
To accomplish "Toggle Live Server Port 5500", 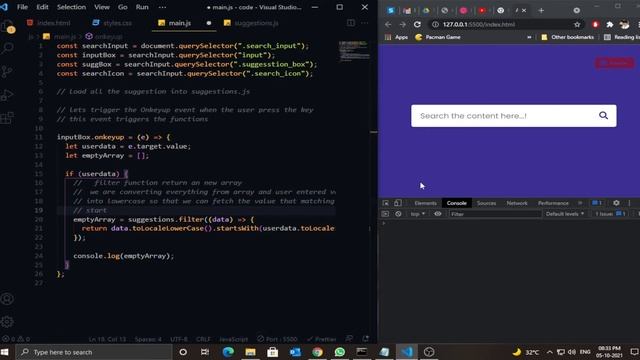I will pyautogui.click(x=277, y=339).
